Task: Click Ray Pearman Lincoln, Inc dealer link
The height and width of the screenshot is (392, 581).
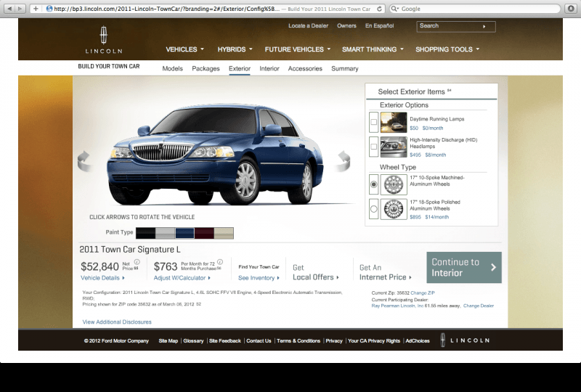Action: click(x=397, y=306)
